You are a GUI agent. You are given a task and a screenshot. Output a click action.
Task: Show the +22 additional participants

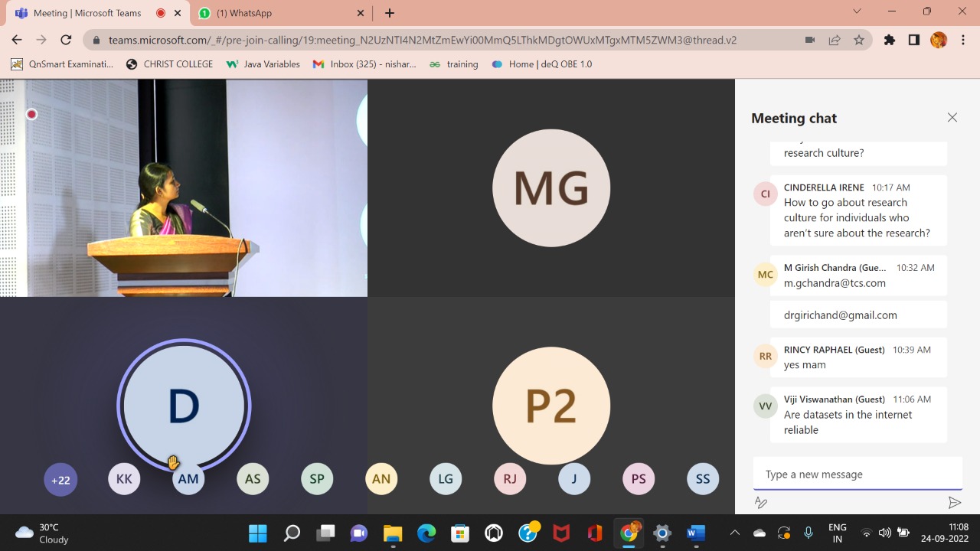pos(60,480)
